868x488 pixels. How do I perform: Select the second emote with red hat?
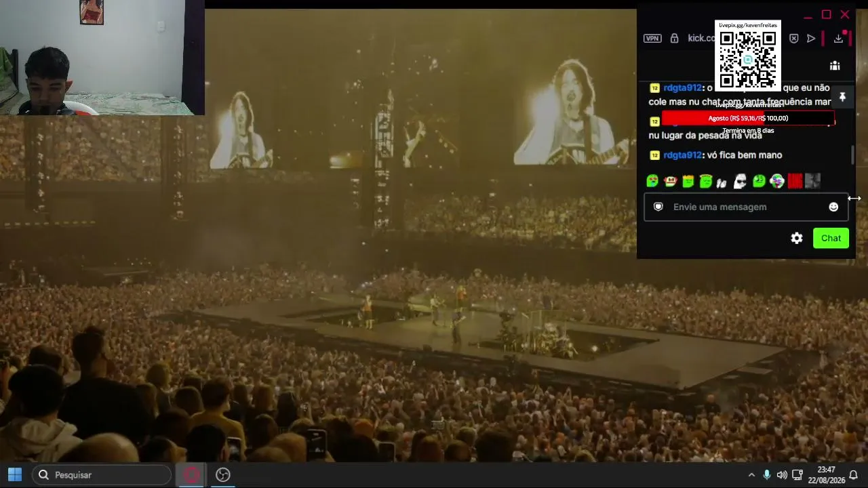click(670, 181)
